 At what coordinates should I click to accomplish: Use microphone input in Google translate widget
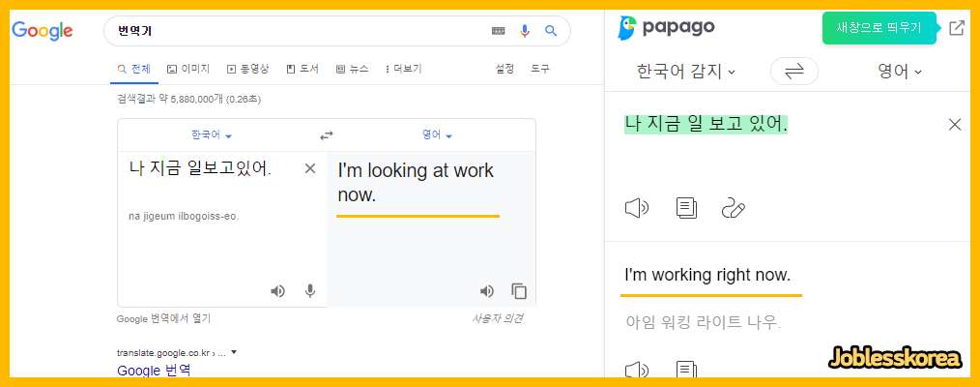tap(310, 290)
